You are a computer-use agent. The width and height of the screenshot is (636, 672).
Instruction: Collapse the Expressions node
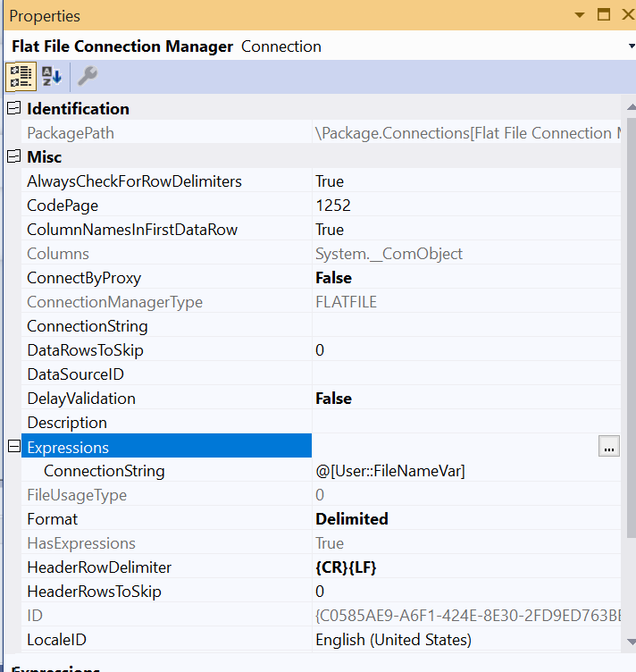[13, 446]
